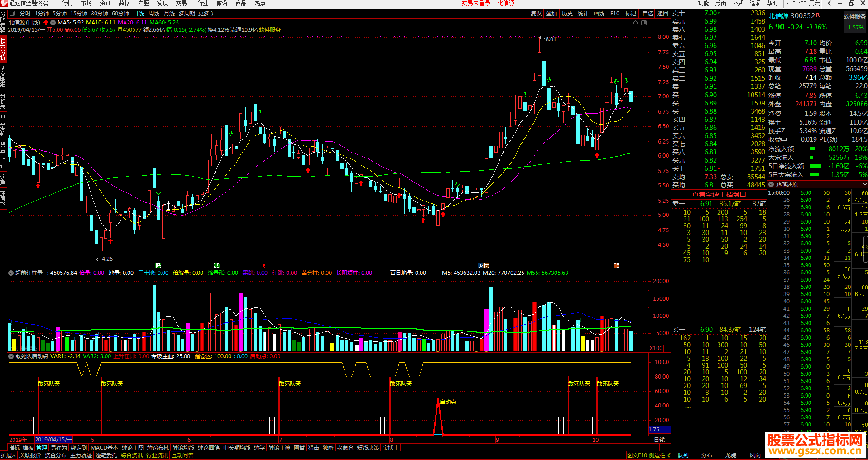868x460 pixels.
Task: Click the 2019/04/15 date marker on timeline
Action: (x=53, y=440)
